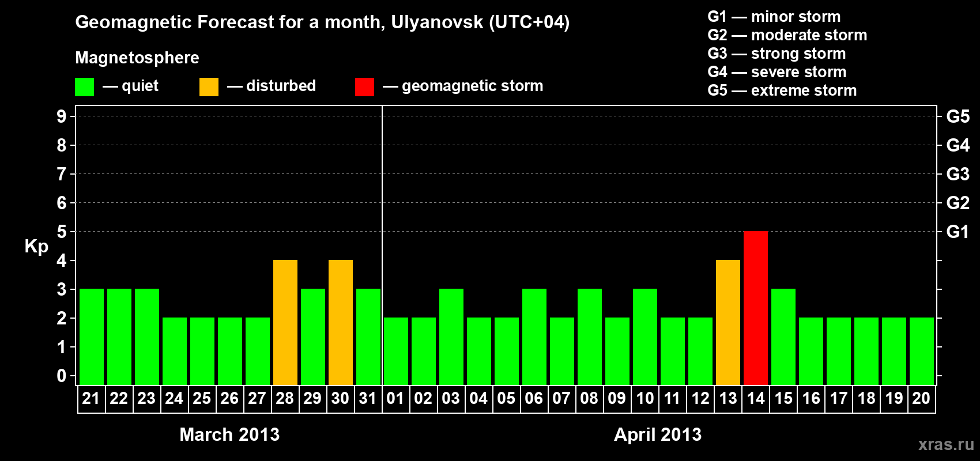Click date label 28 on the axis

[285, 399]
